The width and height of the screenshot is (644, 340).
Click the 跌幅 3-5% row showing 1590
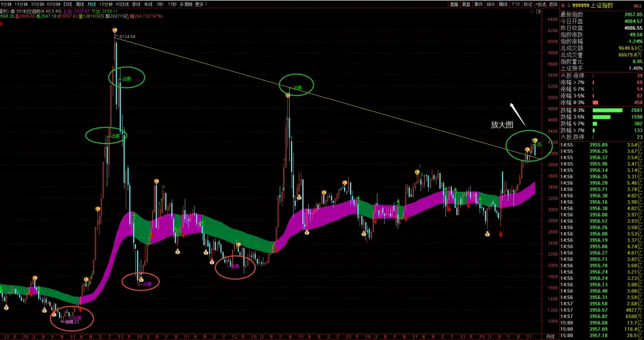point(602,117)
